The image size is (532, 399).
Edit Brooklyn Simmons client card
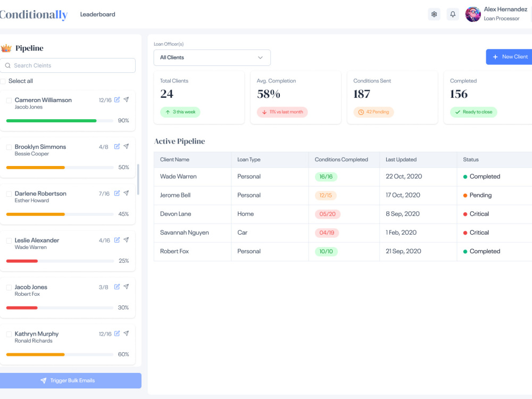(x=117, y=147)
